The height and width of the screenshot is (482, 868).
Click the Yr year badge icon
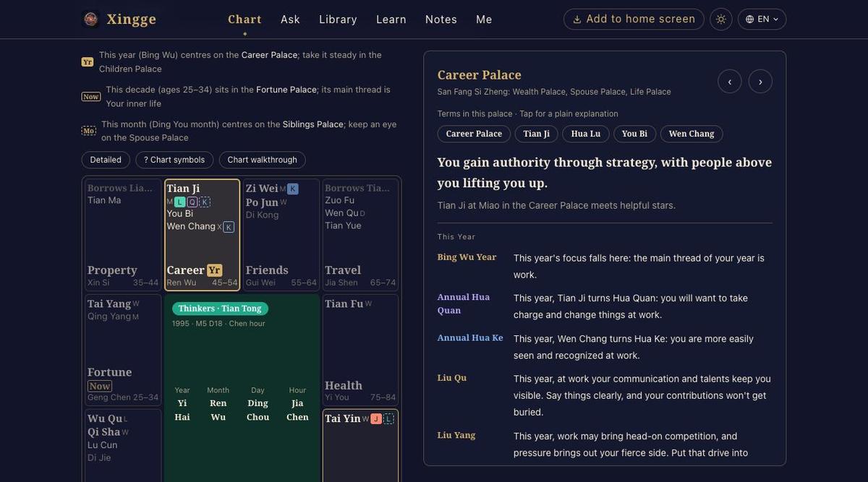(88, 62)
